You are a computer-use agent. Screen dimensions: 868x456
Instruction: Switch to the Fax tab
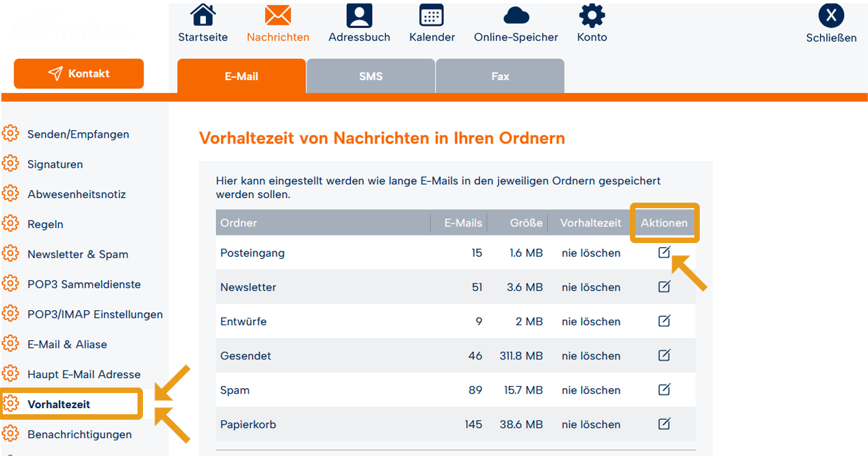[x=500, y=76]
